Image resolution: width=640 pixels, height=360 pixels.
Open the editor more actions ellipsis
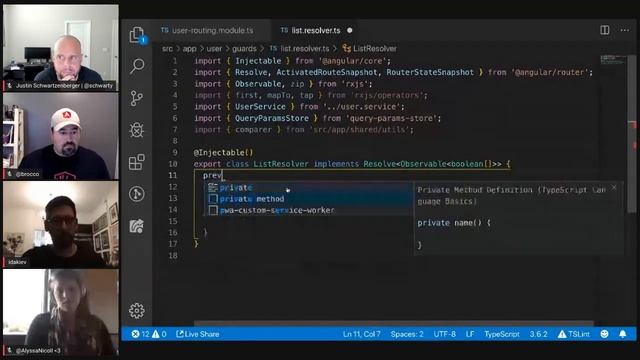(x=624, y=30)
